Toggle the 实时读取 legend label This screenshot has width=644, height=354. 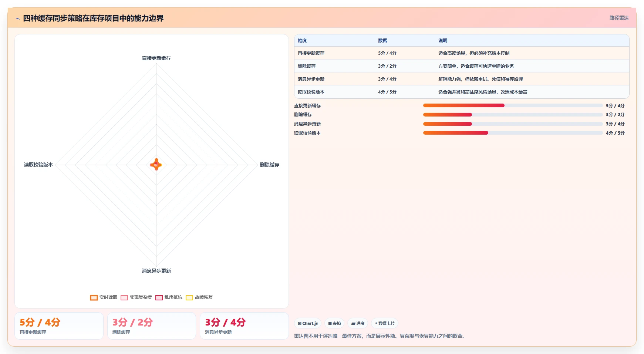tap(108, 297)
